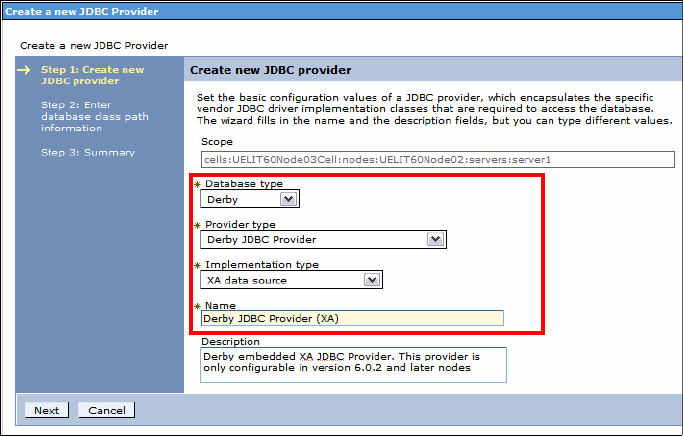Screen dimensions: 683x436
Task: Click the Provider type label
Action: pyautogui.click(x=240, y=225)
